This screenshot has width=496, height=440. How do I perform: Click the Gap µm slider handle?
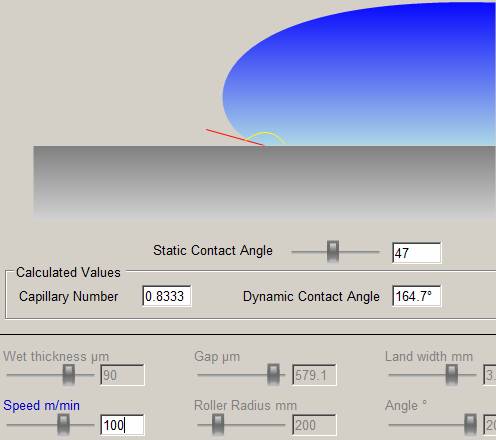[x=273, y=375]
